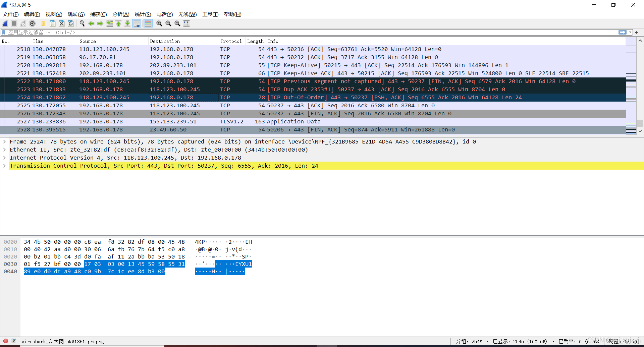Click into the display filter input field
The image size is (644, 347).
pos(312,32)
